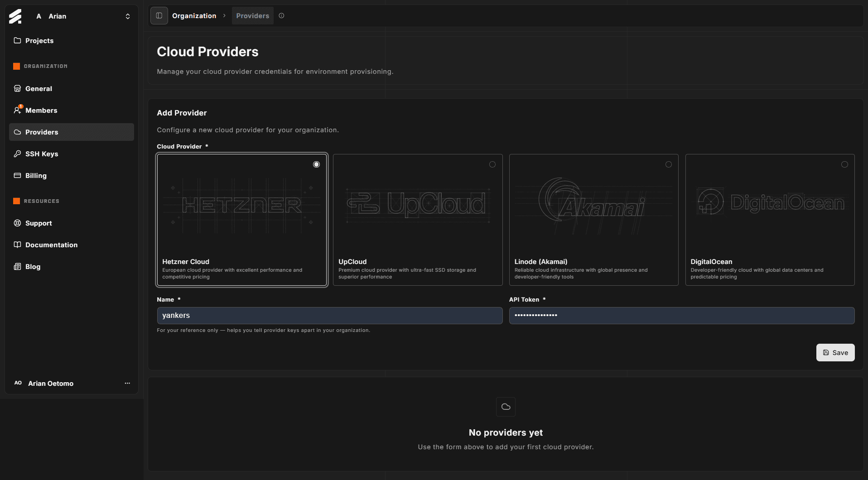Click the credit card icon beside Billing
868x480 pixels.
(x=17, y=176)
